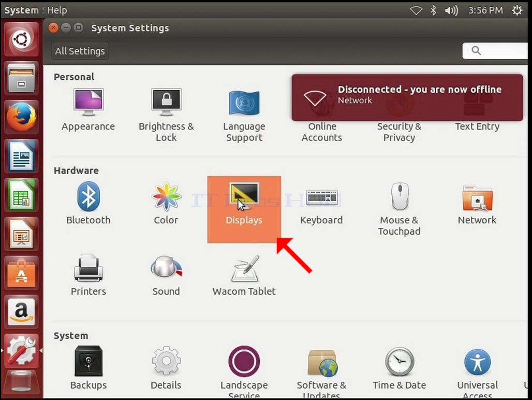Dismiss the Disconnected network notification

pyautogui.click(x=407, y=97)
